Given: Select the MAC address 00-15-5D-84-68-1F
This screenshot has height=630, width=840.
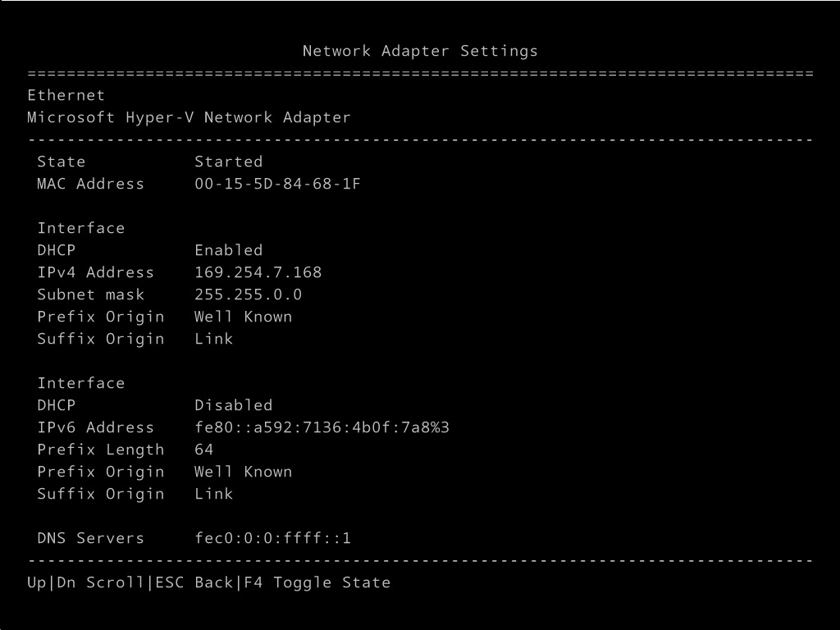Looking at the screenshot, I should 277,184.
